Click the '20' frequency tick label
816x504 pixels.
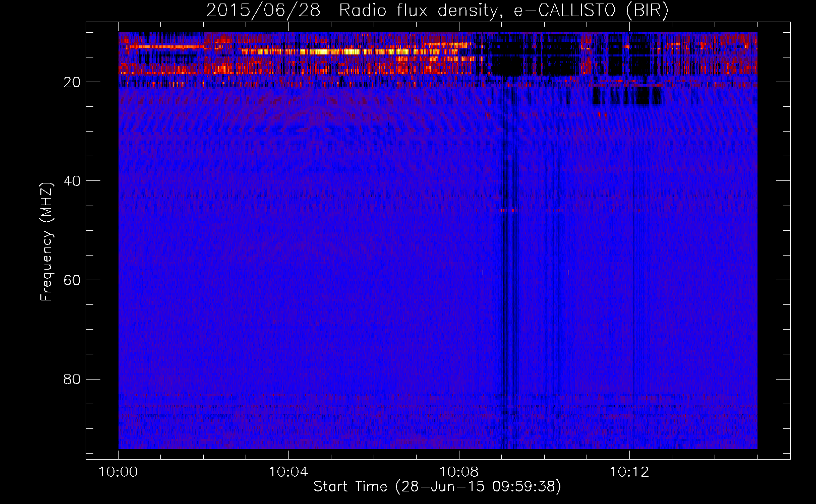[72, 82]
